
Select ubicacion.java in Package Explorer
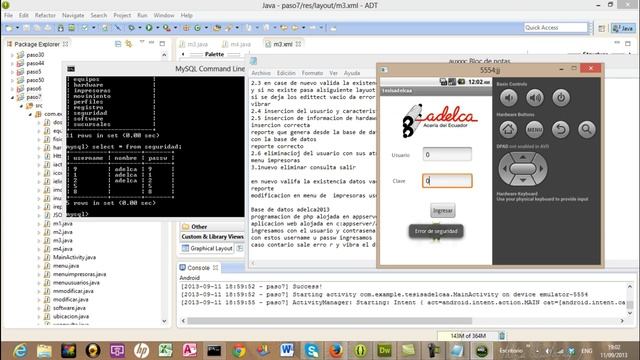71,316
